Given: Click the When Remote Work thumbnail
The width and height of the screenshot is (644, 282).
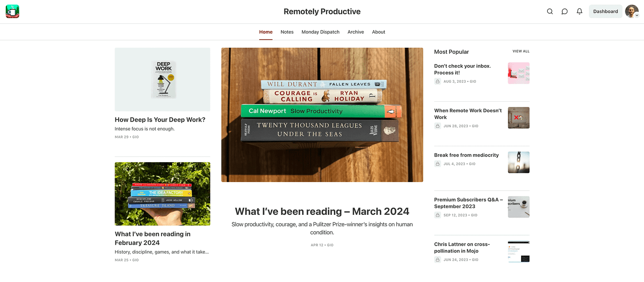Looking at the screenshot, I should (x=519, y=118).
